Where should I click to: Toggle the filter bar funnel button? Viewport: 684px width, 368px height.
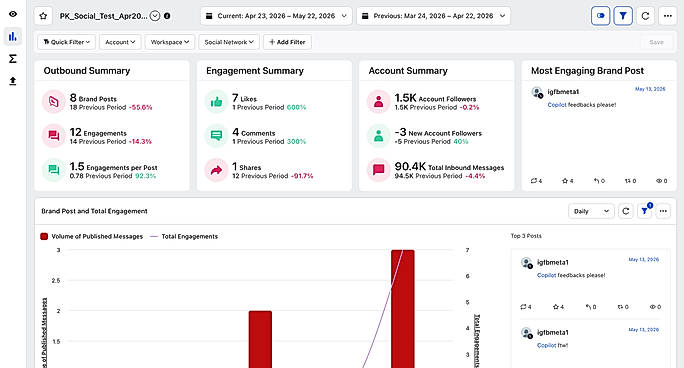click(x=623, y=16)
